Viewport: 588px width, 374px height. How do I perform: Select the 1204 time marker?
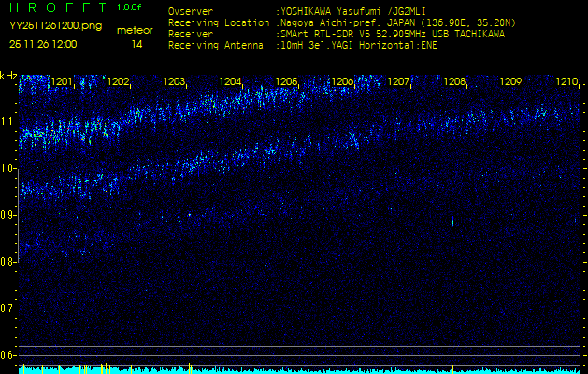point(231,82)
